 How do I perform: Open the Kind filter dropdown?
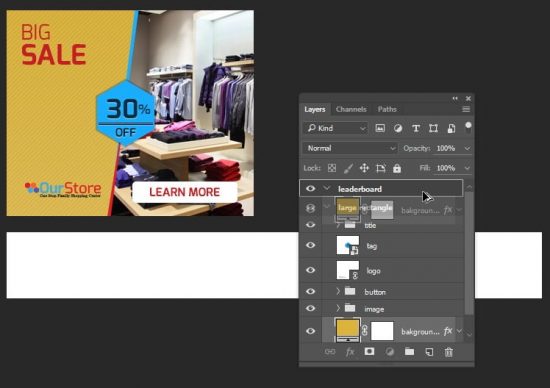(x=335, y=128)
